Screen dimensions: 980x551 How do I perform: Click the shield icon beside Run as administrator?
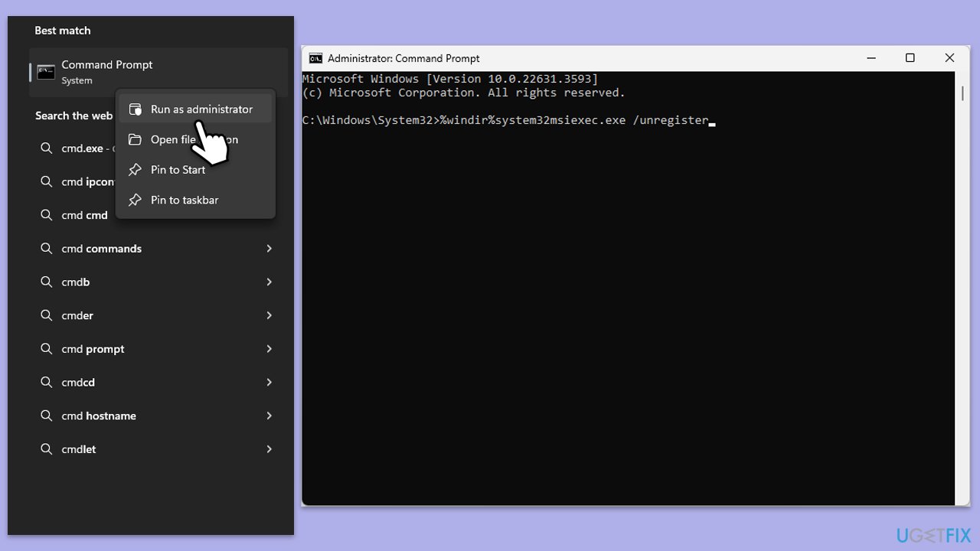135,109
